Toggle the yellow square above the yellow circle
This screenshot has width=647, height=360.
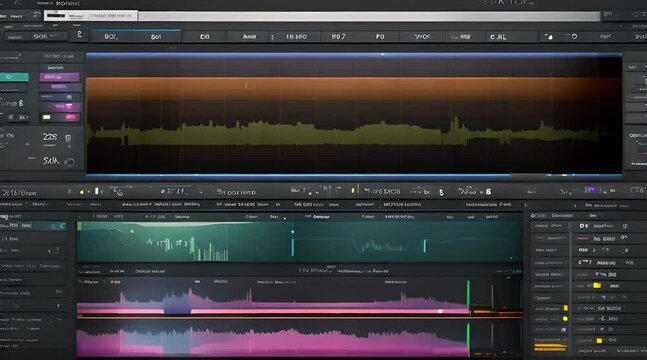tap(566, 308)
